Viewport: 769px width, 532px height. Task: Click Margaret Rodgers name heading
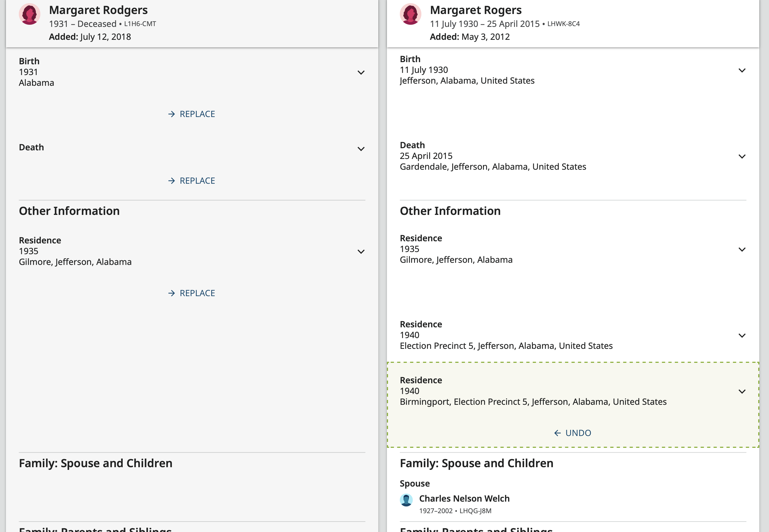[98, 10]
